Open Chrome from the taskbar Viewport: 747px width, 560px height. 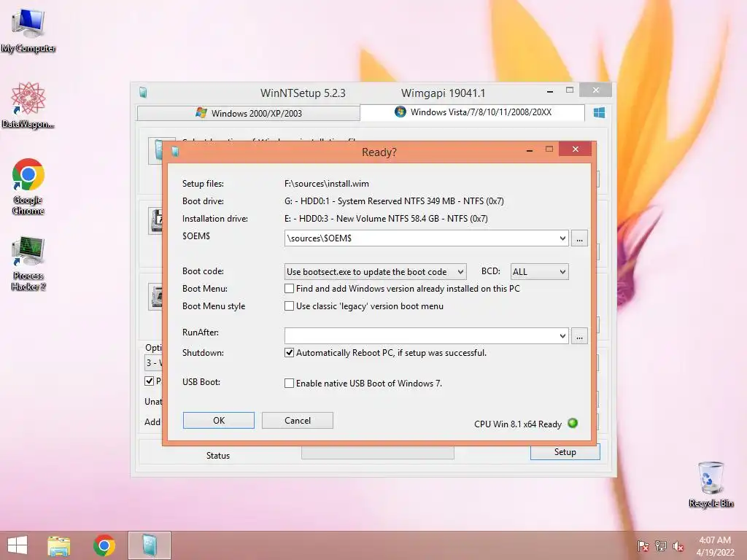104,545
